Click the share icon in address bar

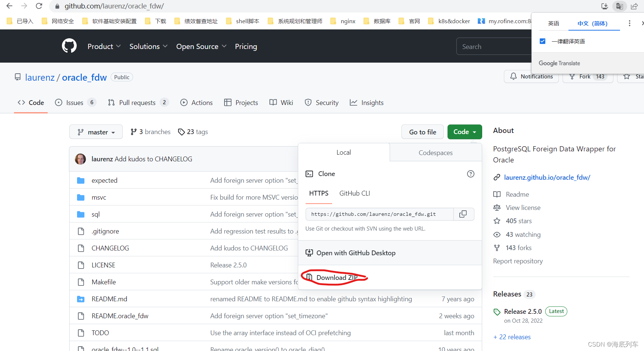(x=634, y=6)
